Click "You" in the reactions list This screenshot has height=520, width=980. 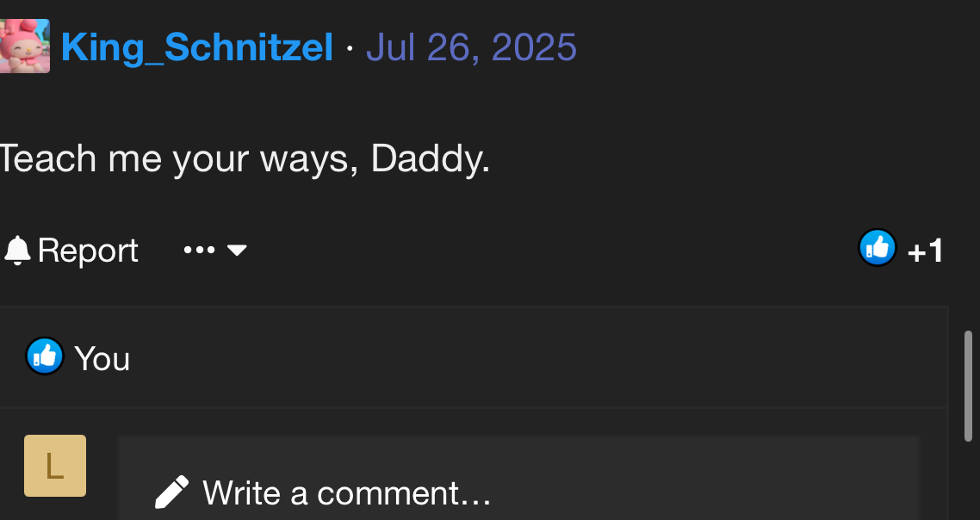pyautogui.click(x=102, y=358)
